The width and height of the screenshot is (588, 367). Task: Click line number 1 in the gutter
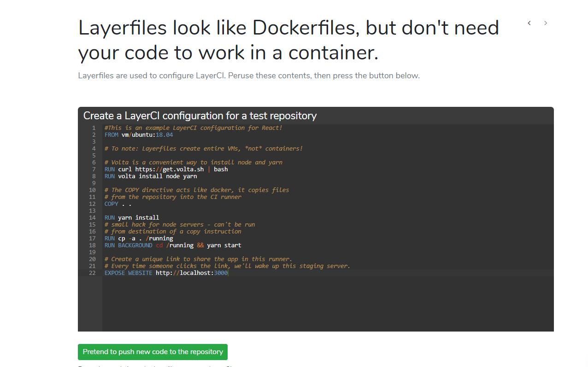coord(94,128)
